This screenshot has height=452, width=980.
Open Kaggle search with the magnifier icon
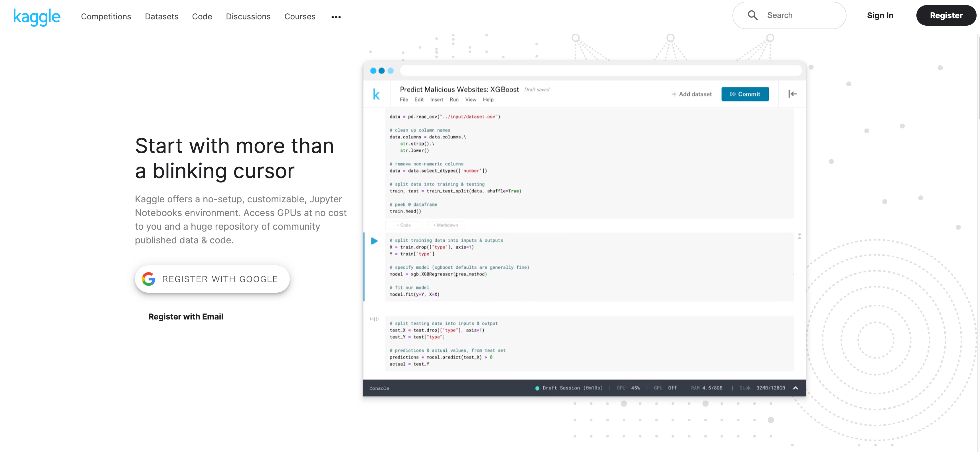(752, 15)
